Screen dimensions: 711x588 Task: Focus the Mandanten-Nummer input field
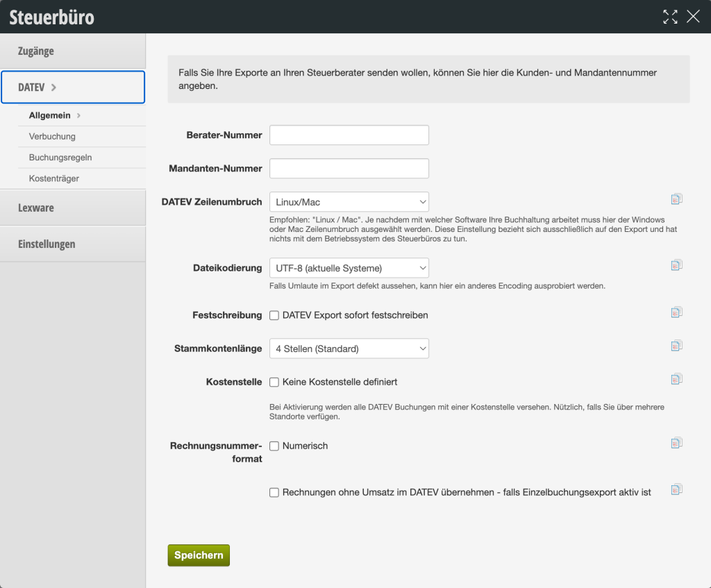point(349,169)
